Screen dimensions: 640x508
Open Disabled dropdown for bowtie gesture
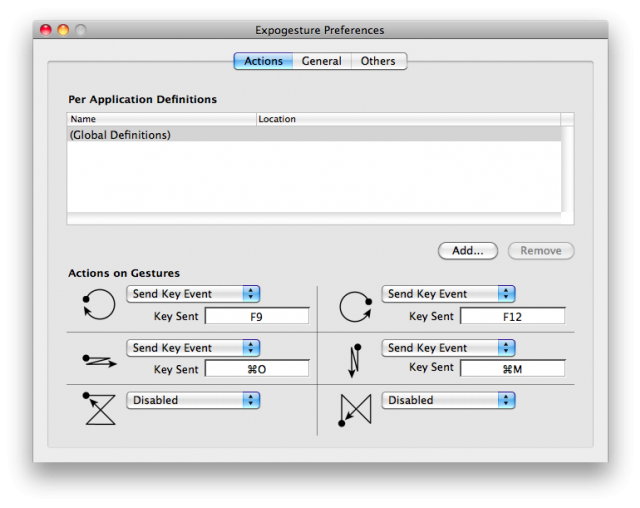(448, 400)
